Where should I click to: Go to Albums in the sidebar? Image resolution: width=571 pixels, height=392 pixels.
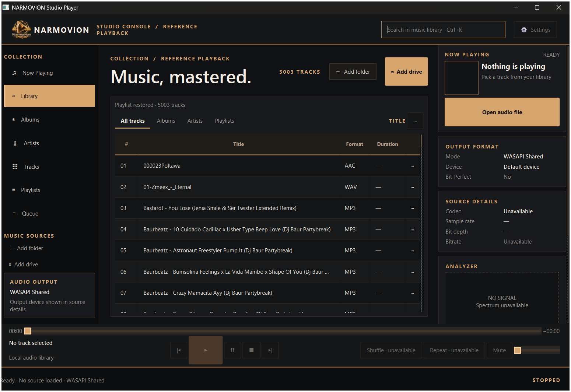[x=49, y=120]
